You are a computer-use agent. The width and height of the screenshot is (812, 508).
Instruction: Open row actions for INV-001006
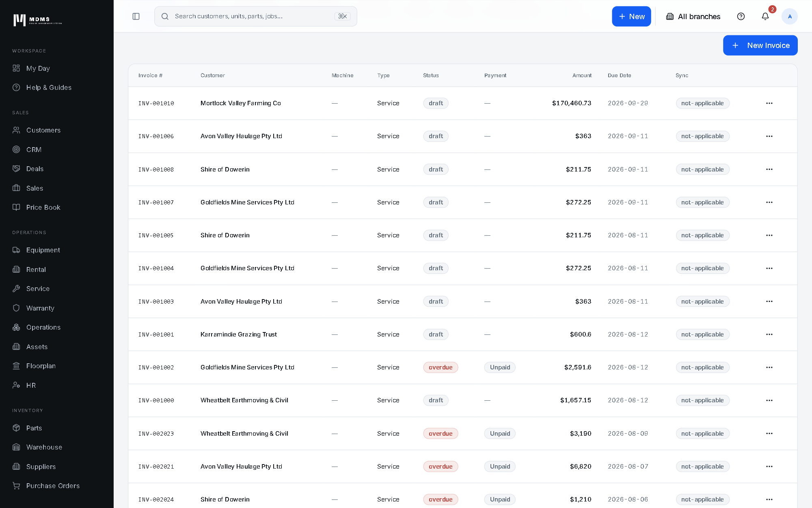pos(769,136)
